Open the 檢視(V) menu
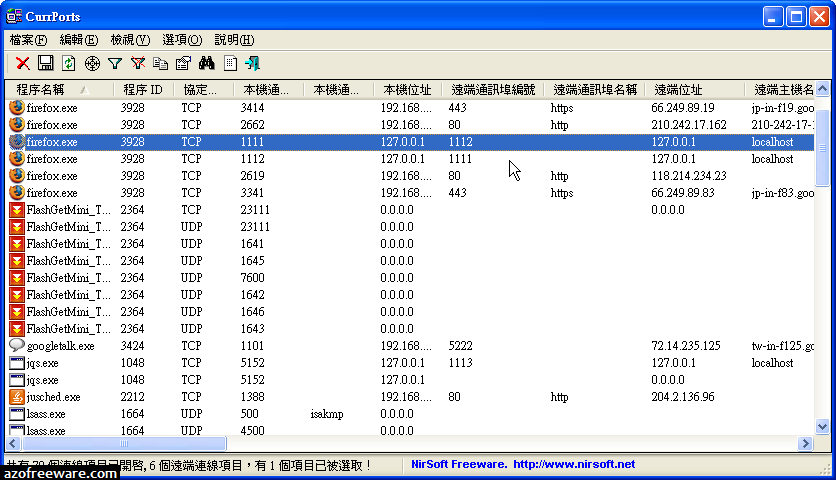The image size is (836, 480). point(130,40)
